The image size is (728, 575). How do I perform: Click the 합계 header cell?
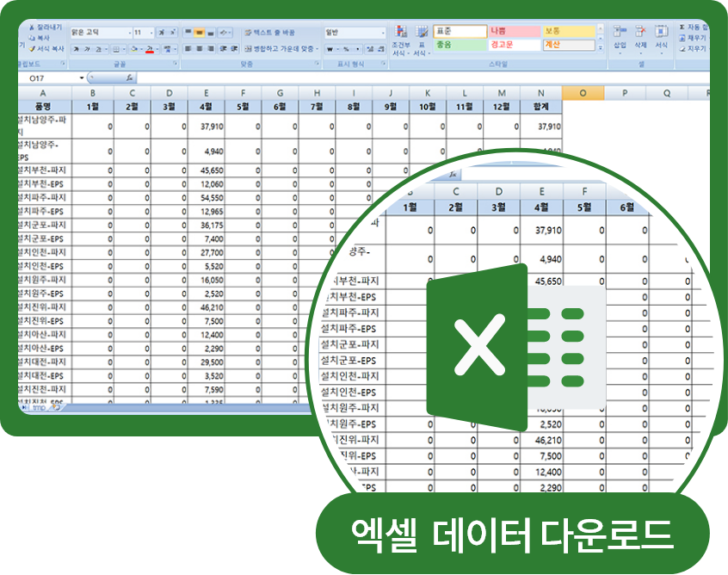point(541,107)
